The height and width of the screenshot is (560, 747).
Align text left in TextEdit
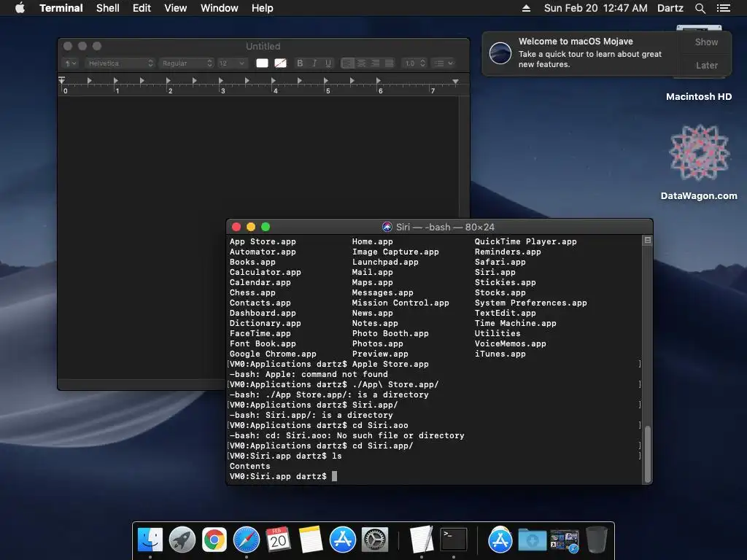(348, 63)
